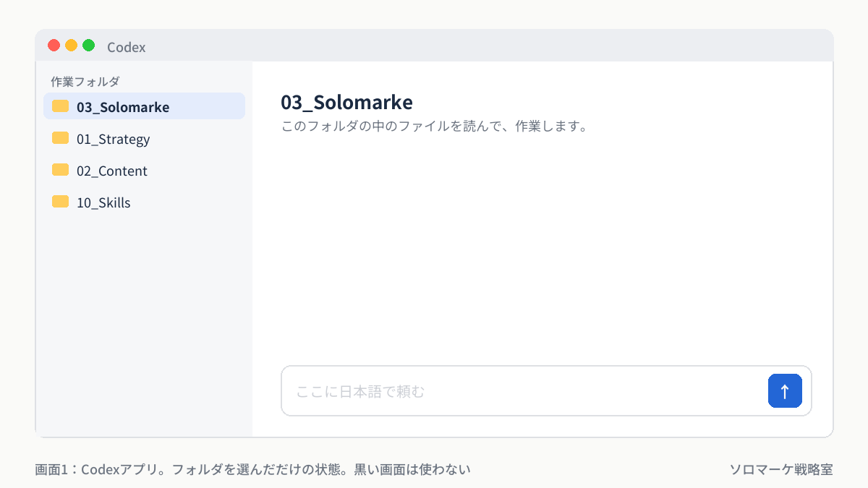This screenshot has width=868, height=488.
Task: Click the 03_Solomarke main heading
Action: click(x=346, y=102)
